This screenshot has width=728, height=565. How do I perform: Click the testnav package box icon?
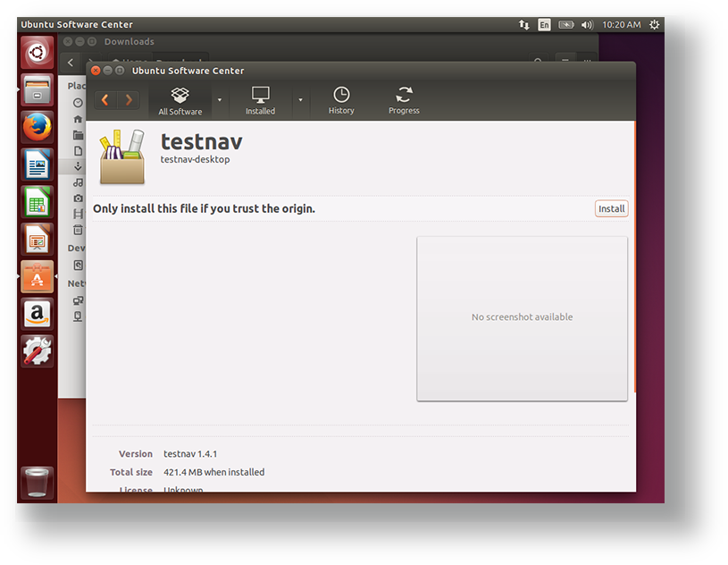[122, 156]
